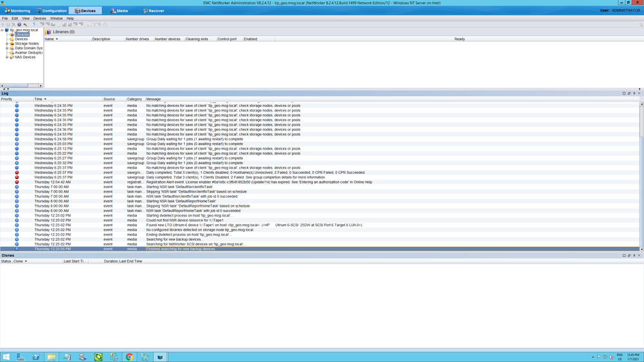The image size is (644, 362).
Task: Open the Edit menu
Action: 15,19
